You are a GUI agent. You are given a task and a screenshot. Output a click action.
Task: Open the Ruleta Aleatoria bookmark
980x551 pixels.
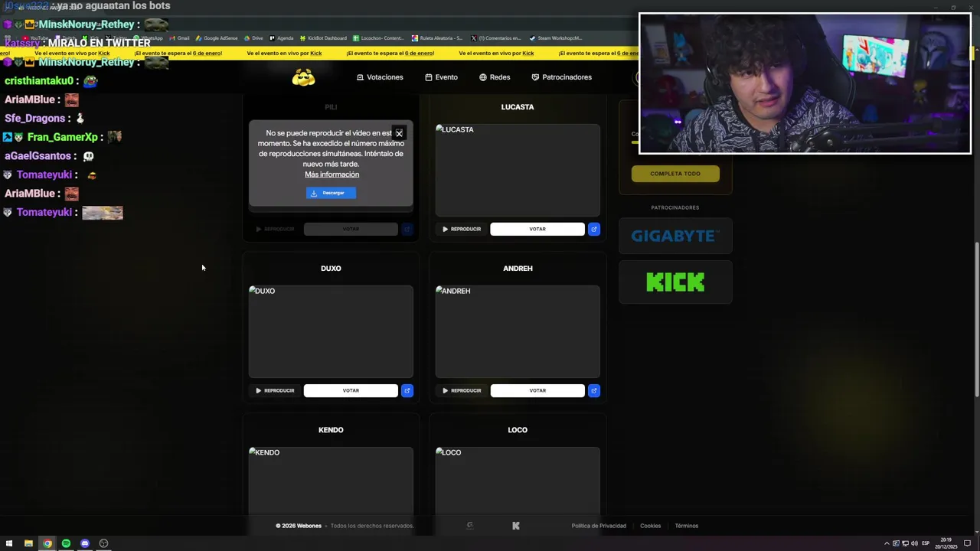tap(437, 38)
